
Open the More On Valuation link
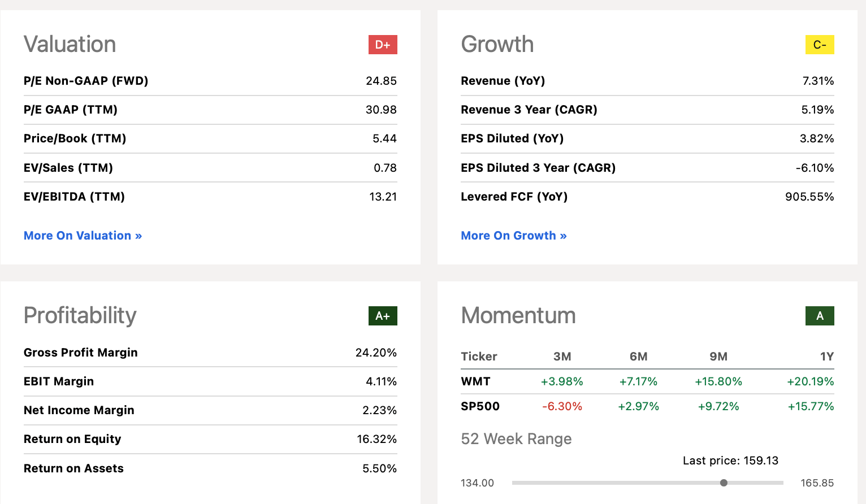click(83, 236)
